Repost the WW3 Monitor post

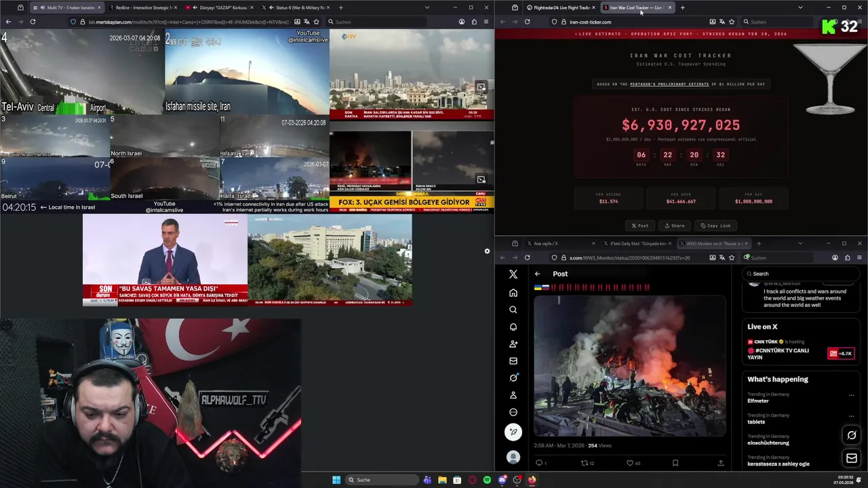click(x=587, y=463)
